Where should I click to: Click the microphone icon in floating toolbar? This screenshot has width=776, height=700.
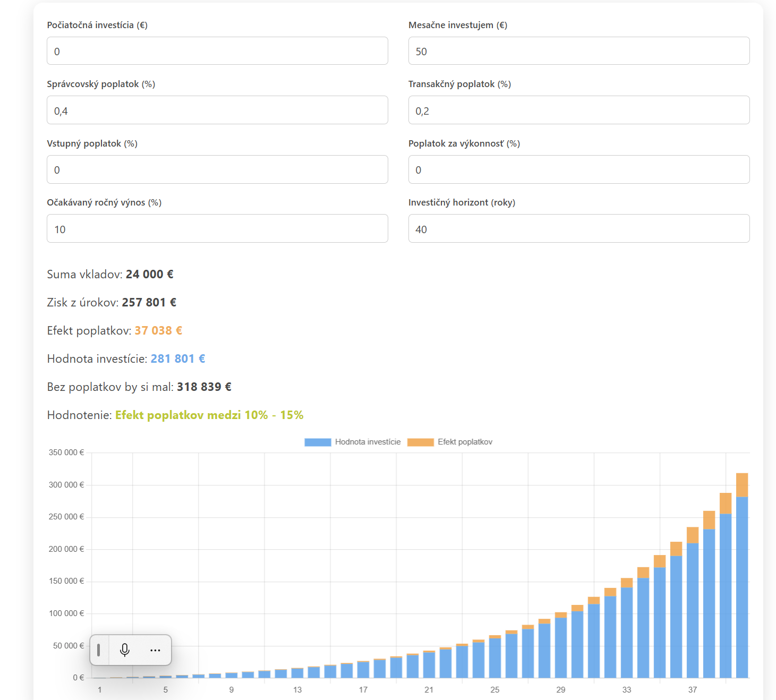pyautogui.click(x=125, y=650)
